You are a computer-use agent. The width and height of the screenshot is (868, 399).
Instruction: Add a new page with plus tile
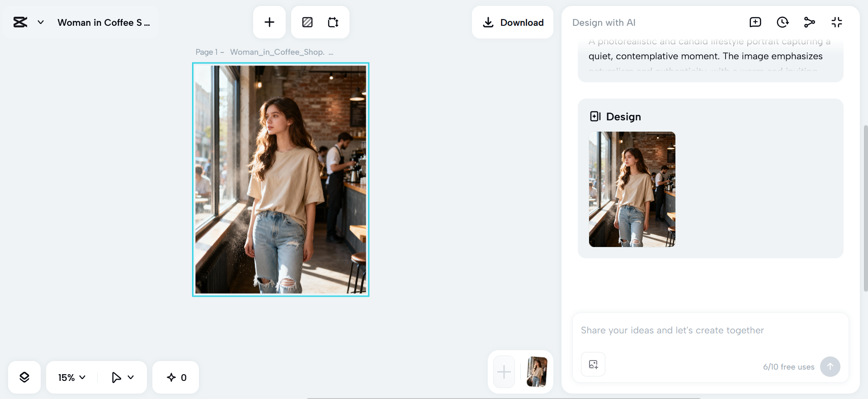pos(504,372)
